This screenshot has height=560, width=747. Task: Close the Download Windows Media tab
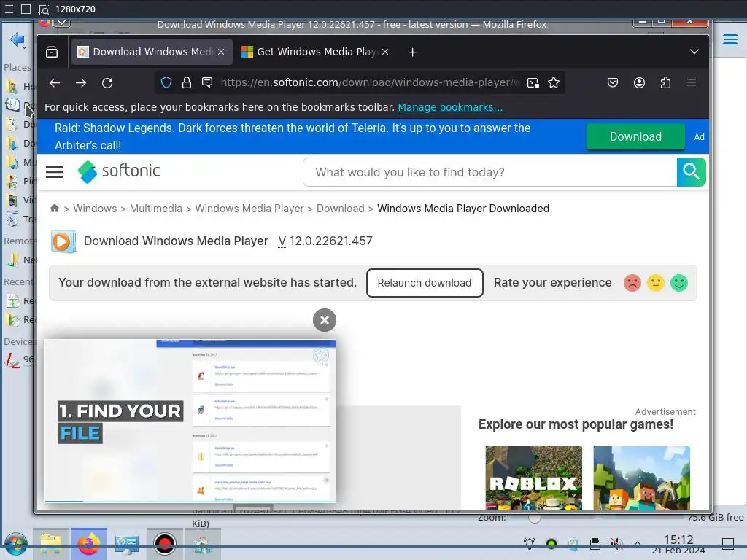pyautogui.click(x=221, y=52)
